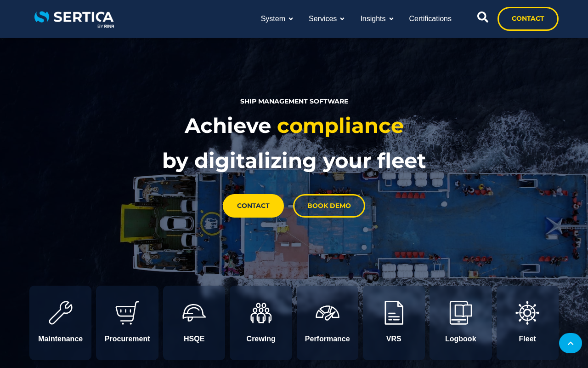Select the Procurement shopping cart icon
This screenshot has width=588, height=368.
[x=127, y=313]
